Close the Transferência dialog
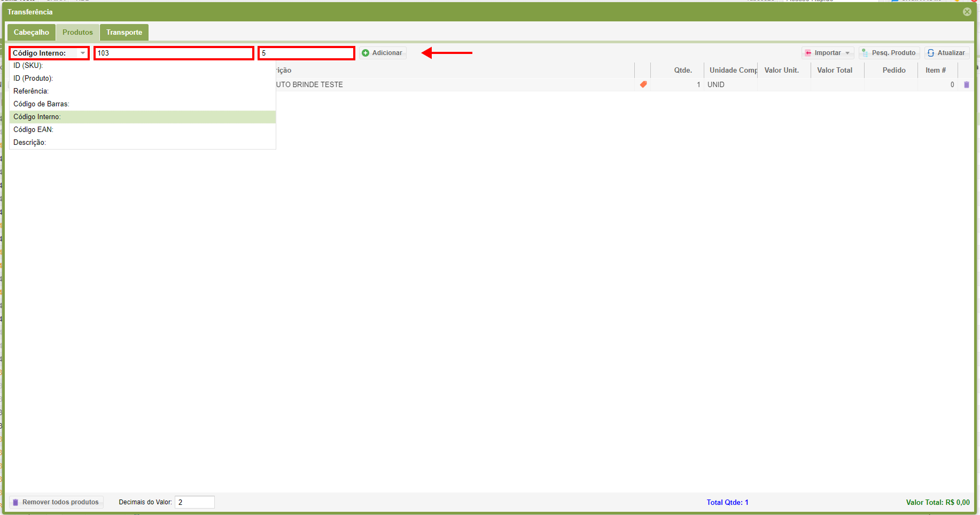The height and width of the screenshot is (515, 980). click(x=967, y=12)
